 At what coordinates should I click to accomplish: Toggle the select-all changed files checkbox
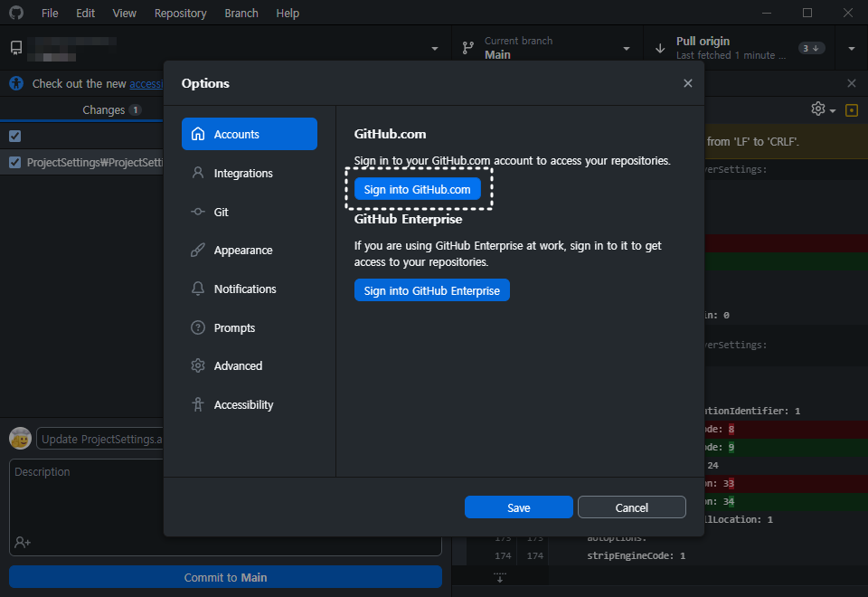(15, 136)
